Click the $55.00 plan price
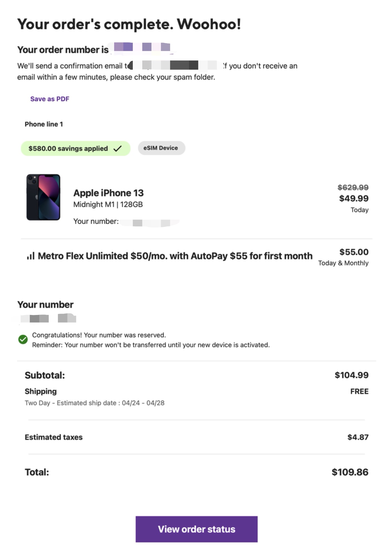This screenshot has height=553, width=392. (x=354, y=252)
